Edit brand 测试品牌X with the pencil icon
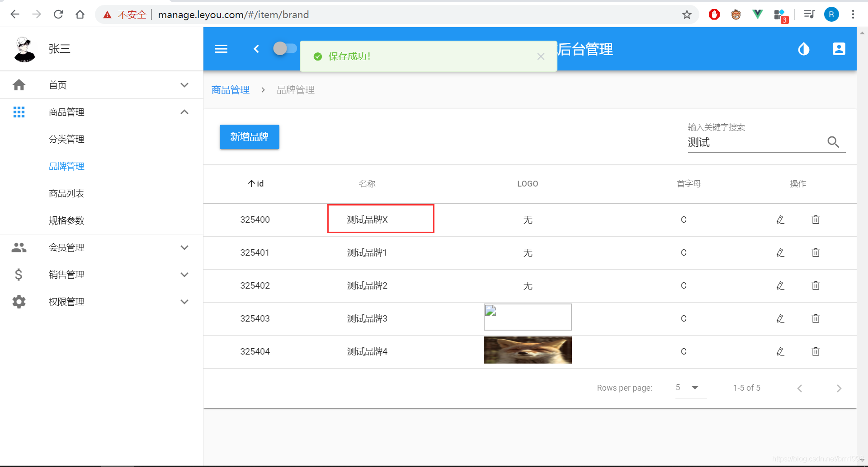 780,219
